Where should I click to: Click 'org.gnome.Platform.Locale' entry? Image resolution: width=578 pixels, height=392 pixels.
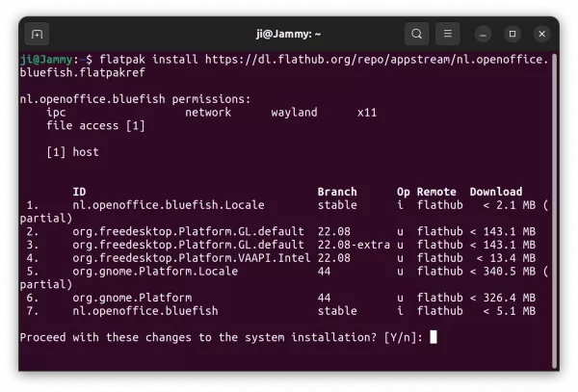155,272
